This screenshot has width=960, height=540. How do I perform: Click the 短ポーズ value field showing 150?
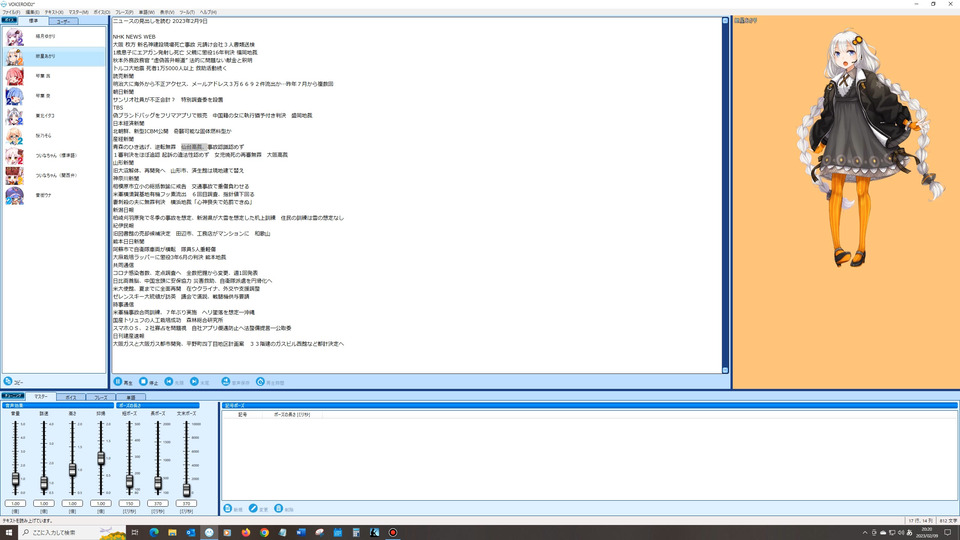point(129,503)
